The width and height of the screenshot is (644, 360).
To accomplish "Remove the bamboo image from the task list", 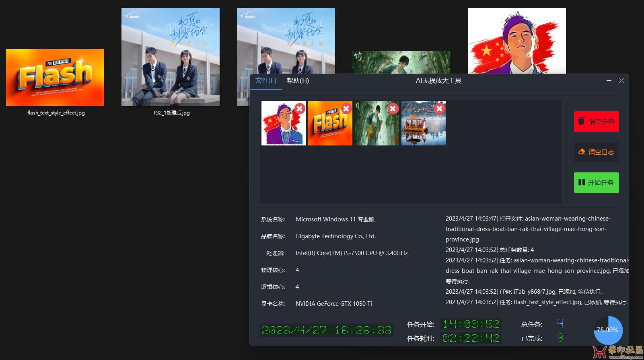I will [393, 108].
